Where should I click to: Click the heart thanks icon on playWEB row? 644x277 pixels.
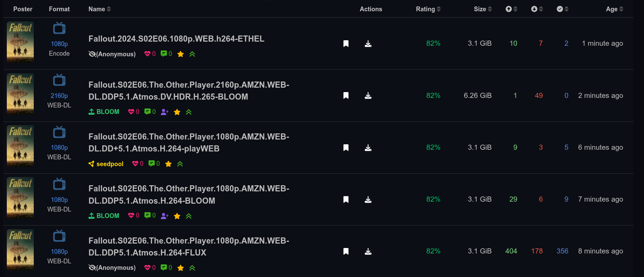pyautogui.click(x=135, y=164)
